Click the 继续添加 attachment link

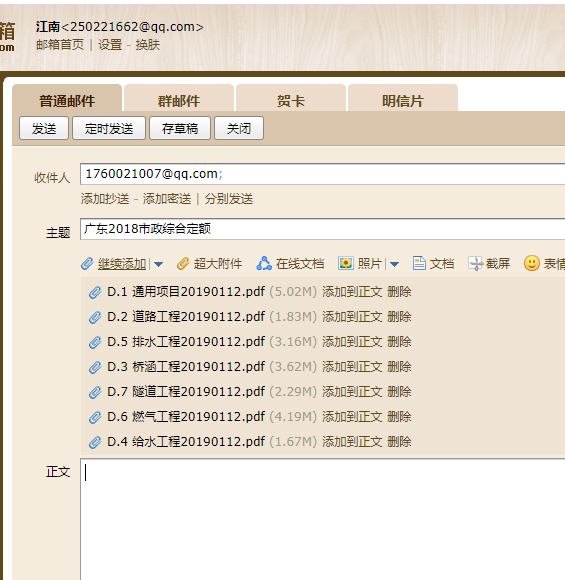pyautogui.click(x=122, y=264)
